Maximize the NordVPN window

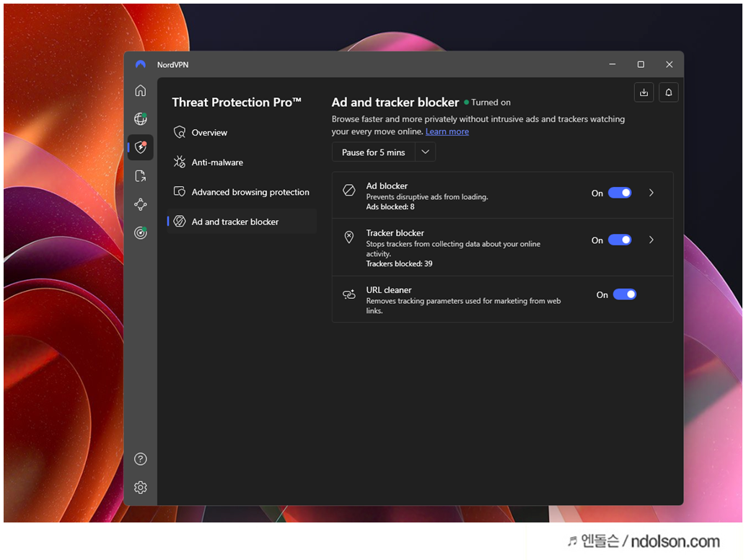[641, 64]
